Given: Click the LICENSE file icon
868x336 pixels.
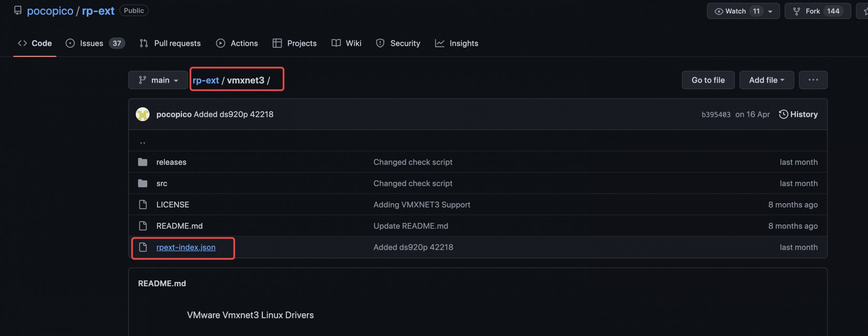Looking at the screenshot, I should (143, 204).
